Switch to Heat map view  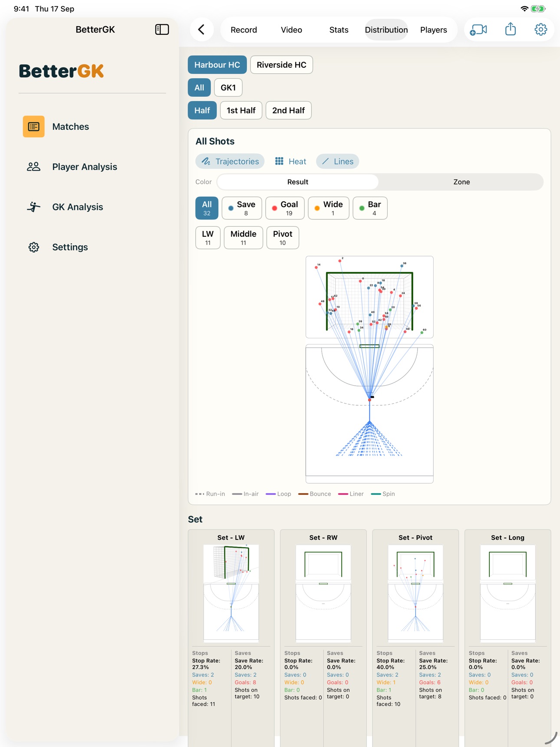[290, 161]
